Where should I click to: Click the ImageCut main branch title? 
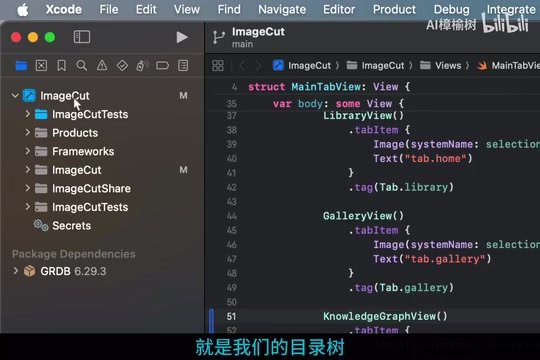point(258,37)
